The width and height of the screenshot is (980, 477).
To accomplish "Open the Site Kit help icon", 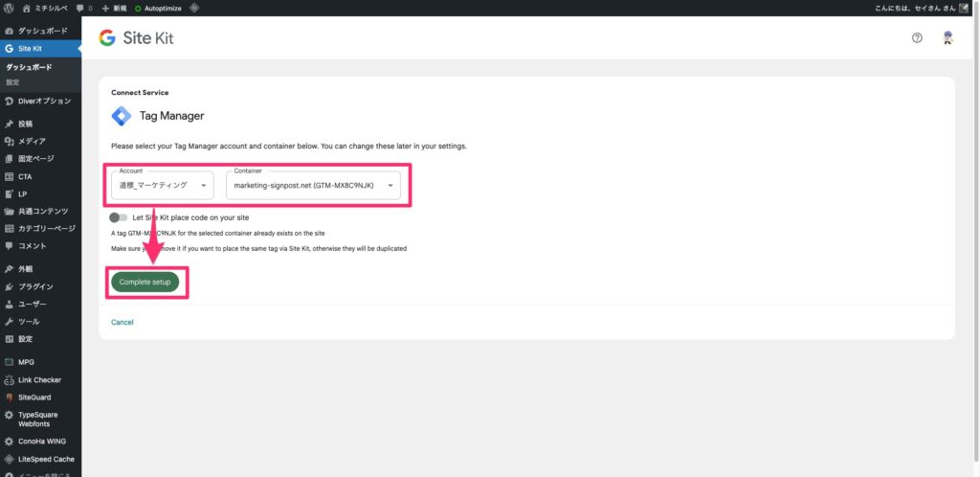I will [x=917, y=38].
